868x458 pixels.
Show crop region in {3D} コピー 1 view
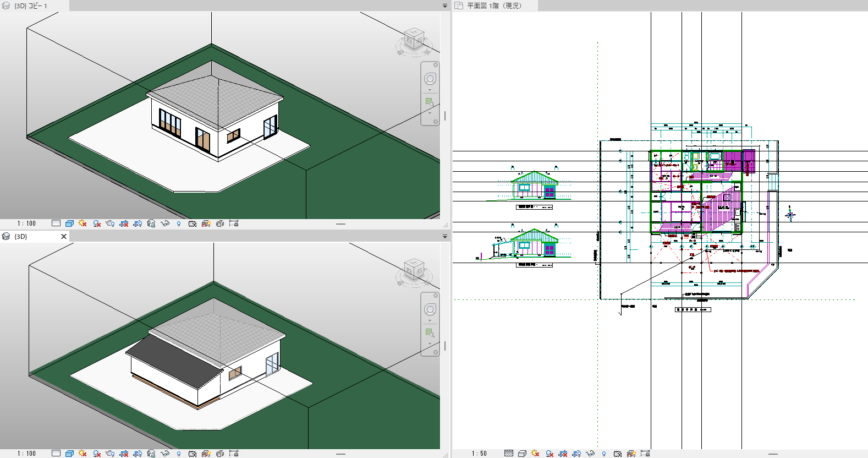point(138,223)
